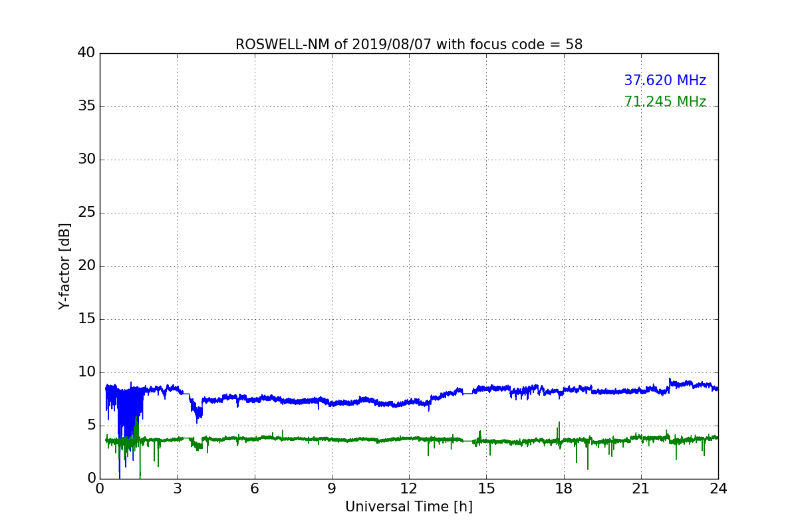Click the Y-factor [dB] axis label
This screenshot has height=532, width=798.
[x=65, y=266]
